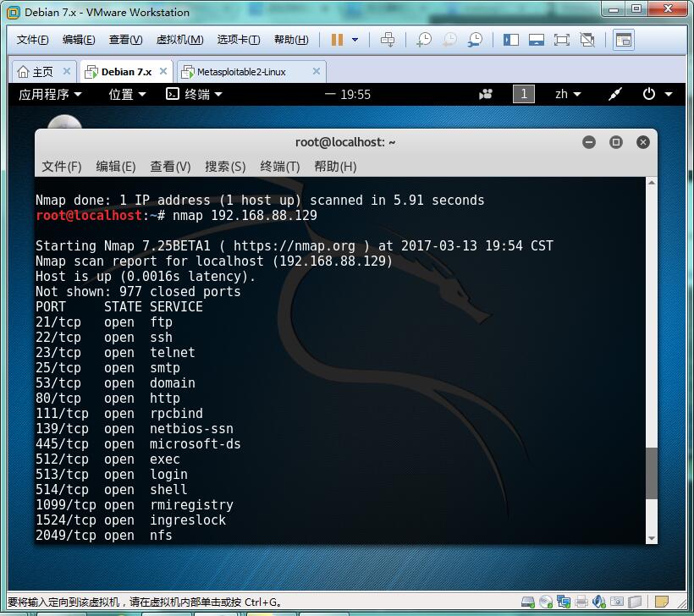Screen dimensions: 694x616
Task: Click the https://nmap.org URL in output
Action: pos(294,245)
